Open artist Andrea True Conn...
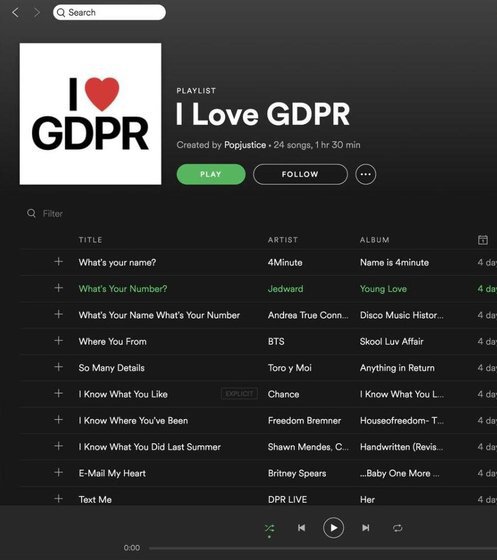This screenshot has height=560, width=497. [x=308, y=315]
